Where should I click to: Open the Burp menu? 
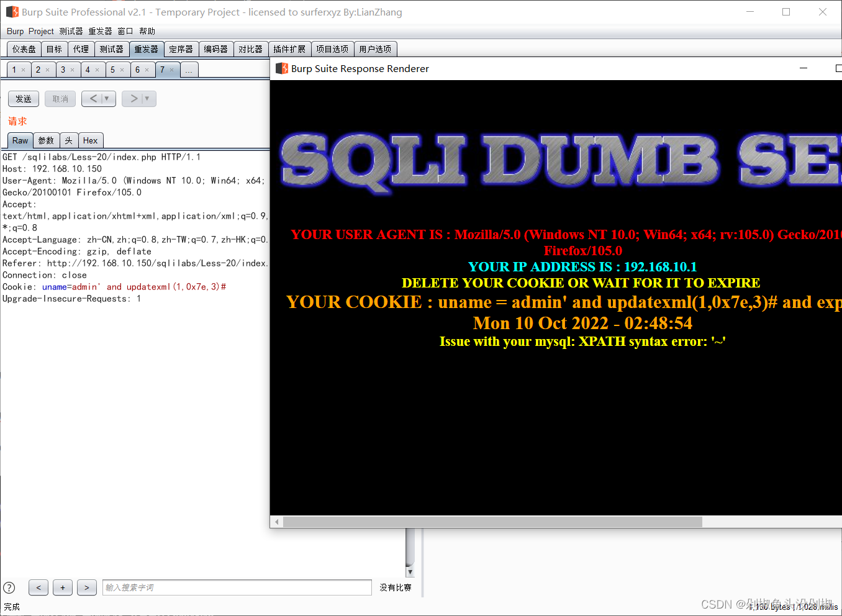coord(16,31)
